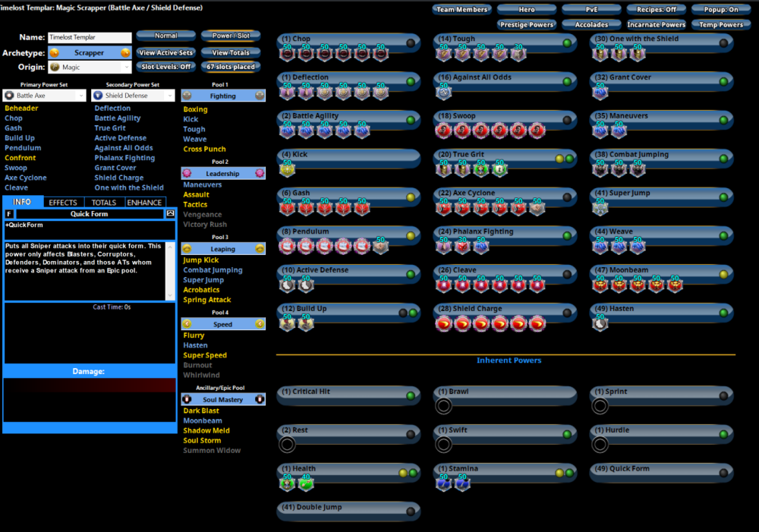The image size is (759, 532).
Task: Open the Incarnate Powers button
Action: pos(656,24)
